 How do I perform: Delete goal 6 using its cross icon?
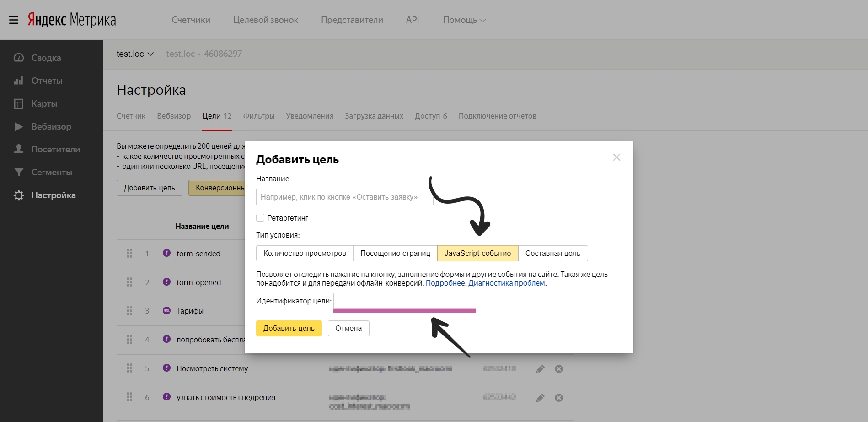558,398
